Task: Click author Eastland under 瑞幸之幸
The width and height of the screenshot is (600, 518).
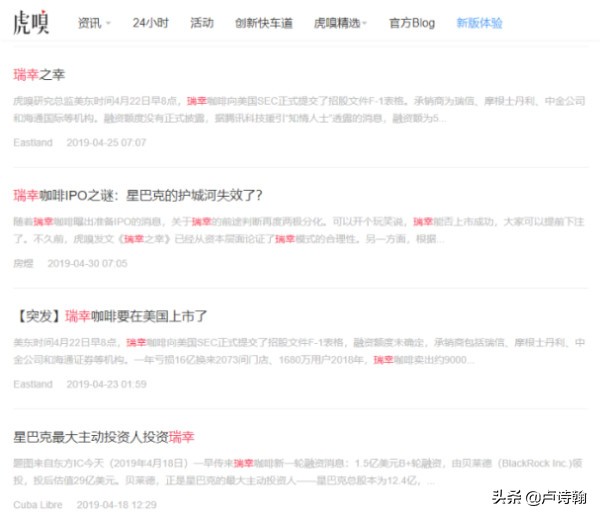Action: (33, 142)
